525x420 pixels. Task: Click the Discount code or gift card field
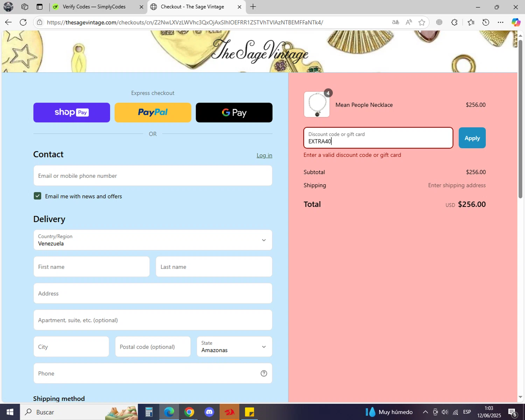pos(378,138)
